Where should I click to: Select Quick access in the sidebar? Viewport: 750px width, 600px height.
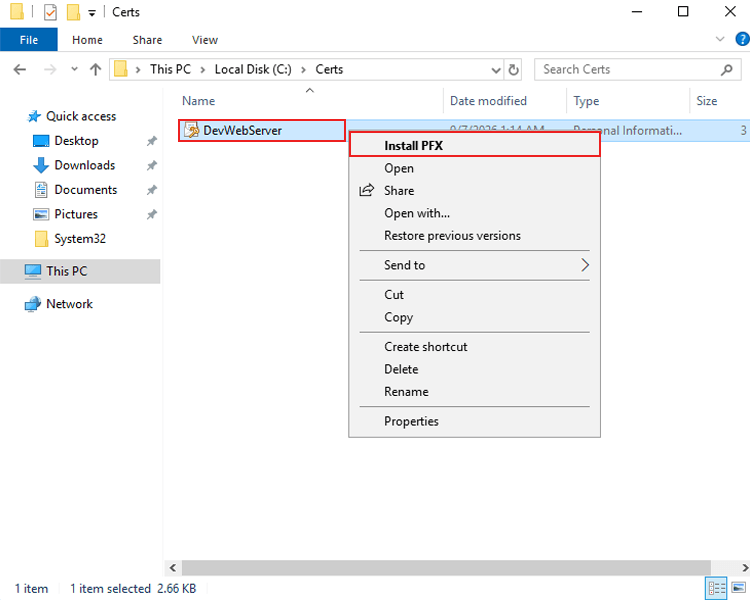(81, 116)
